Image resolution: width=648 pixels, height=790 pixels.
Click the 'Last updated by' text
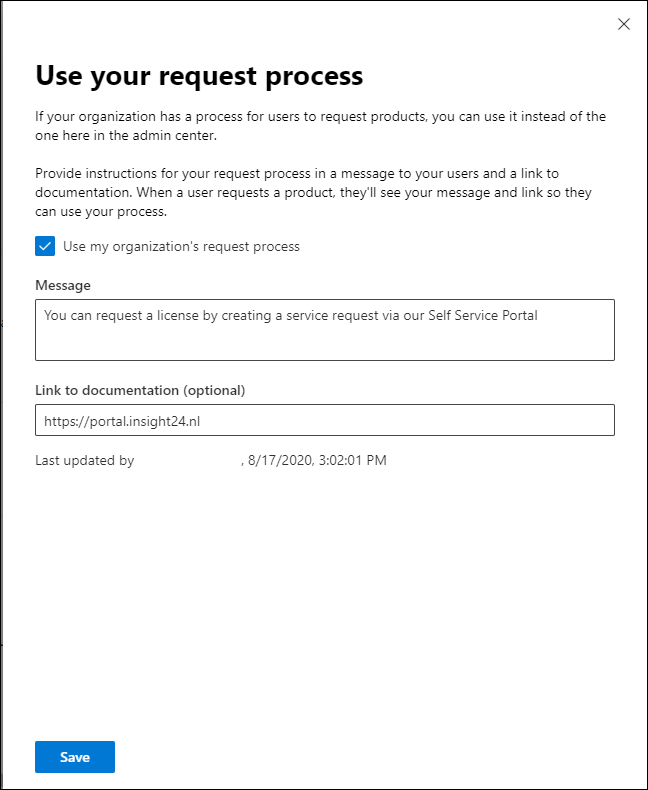(85, 460)
